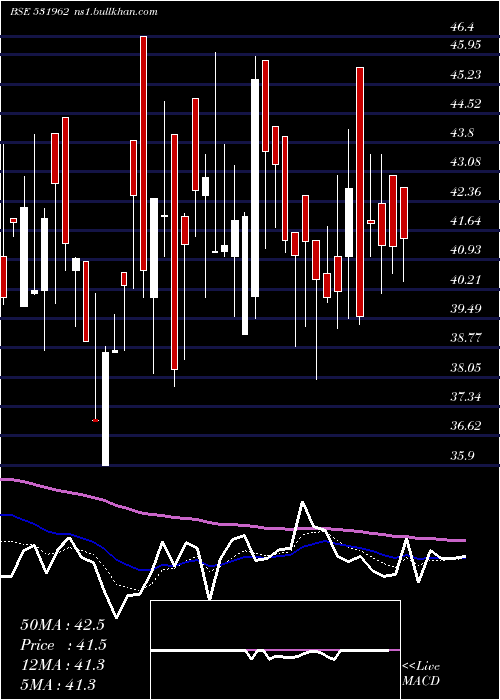This screenshot has height=700, width=500.
Task: Click inside the MACD histogram box
Action: tap(275, 650)
